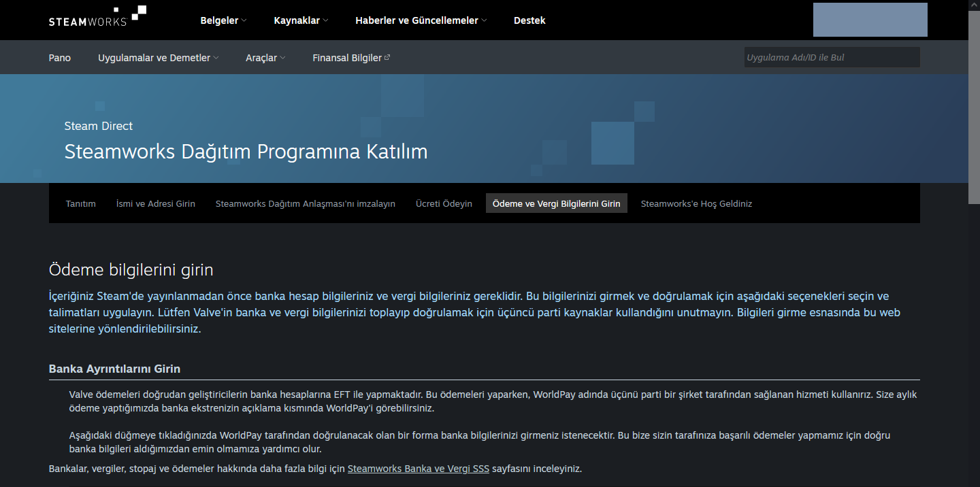The image size is (980, 487).
Task: Go to Destek page
Action: (529, 20)
